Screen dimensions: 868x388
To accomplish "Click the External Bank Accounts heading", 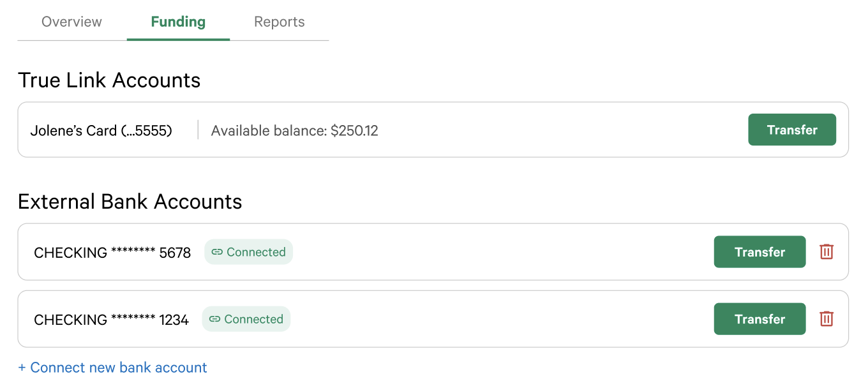I will click(130, 202).
